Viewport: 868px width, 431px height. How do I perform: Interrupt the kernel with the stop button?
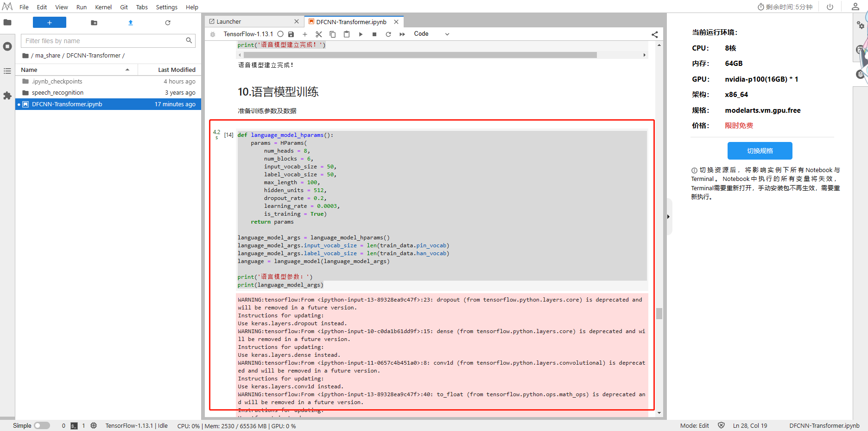[x=374, y=34]
